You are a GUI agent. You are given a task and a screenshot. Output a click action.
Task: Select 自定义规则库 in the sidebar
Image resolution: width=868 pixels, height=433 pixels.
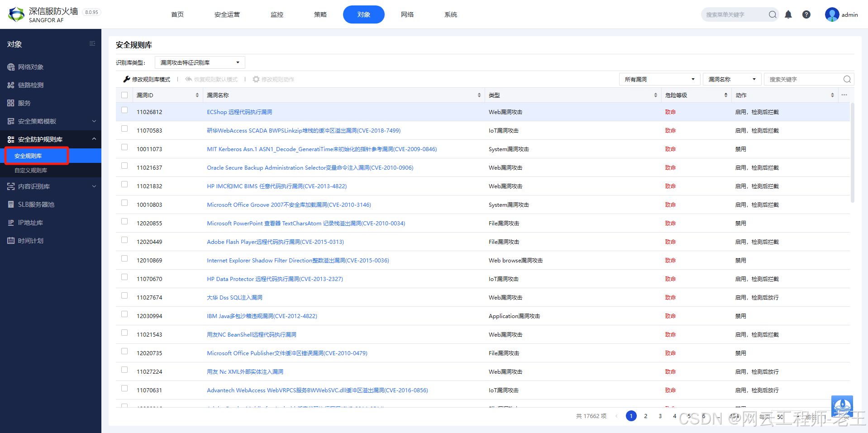point(31,171)
